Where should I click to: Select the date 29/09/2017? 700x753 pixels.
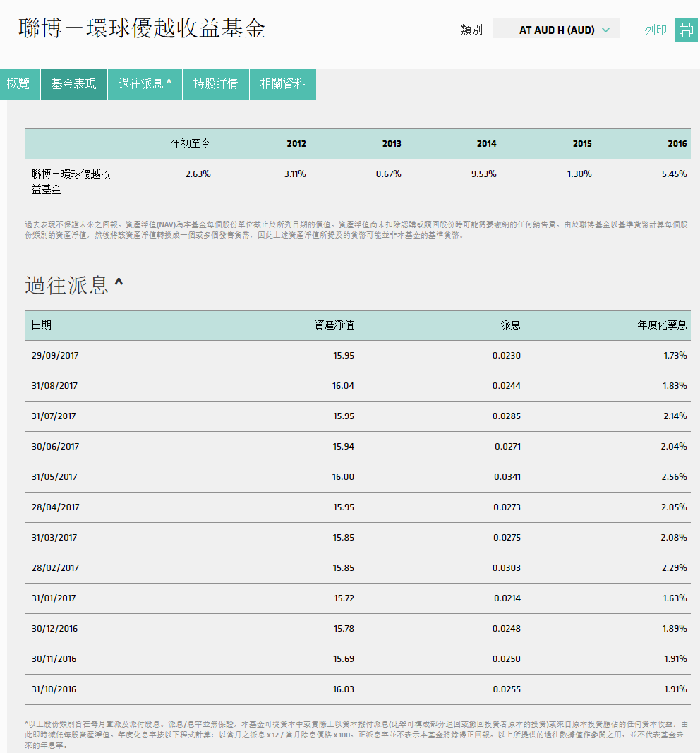[x=55, y=356]
